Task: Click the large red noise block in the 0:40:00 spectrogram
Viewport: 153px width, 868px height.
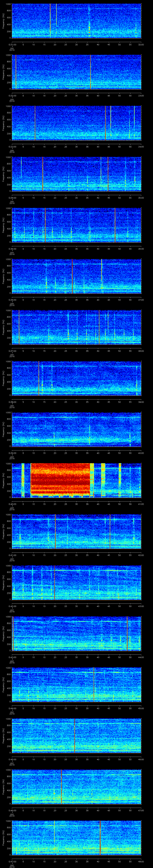Action: (61, 479)
